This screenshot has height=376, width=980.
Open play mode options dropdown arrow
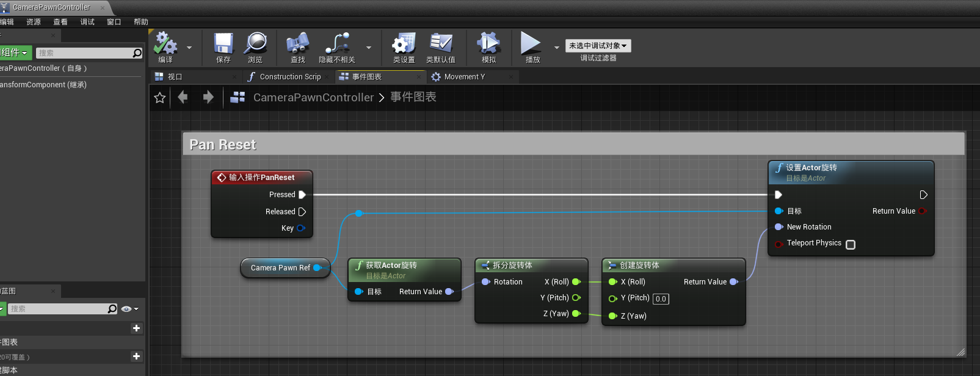point(556,47)
